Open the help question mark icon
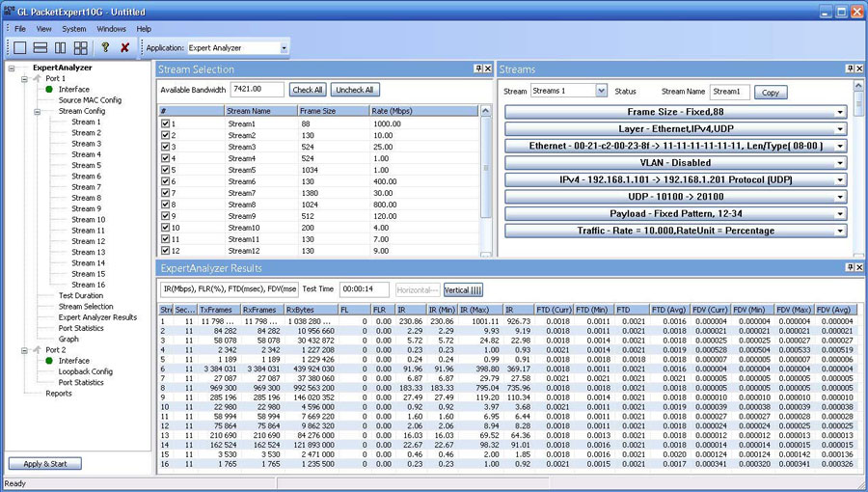This screenshot has height=492, width=868. 105,47
